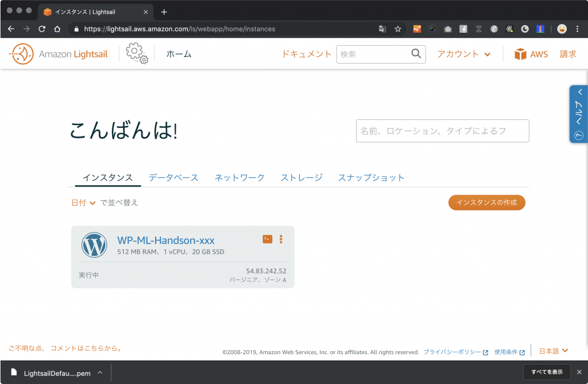Switch to the スナップショット tab

[372, 177]
